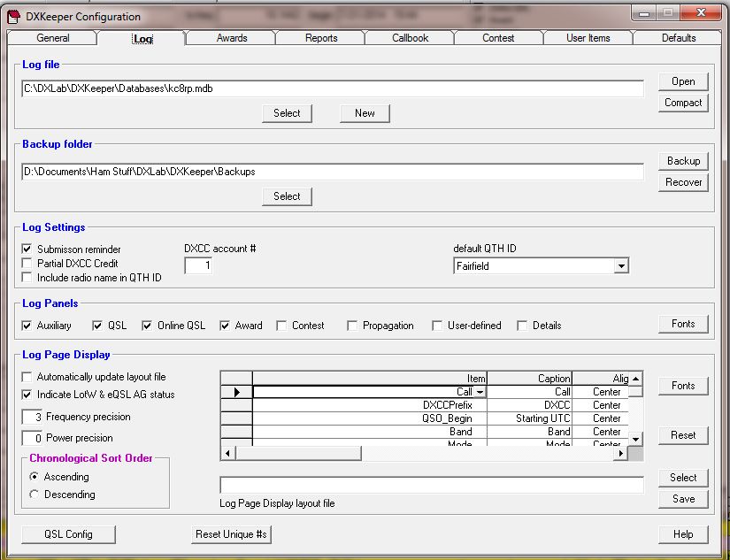The width and height of the screenshot is (730, 560).
Task: Toggle the Award panel checkbox
Action: click(225, 326)
